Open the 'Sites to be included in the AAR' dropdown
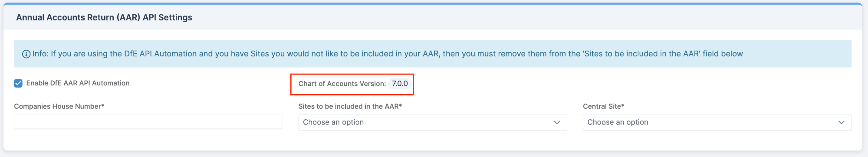The height and width of the screenshot is (157, 868). click(433, 122)
